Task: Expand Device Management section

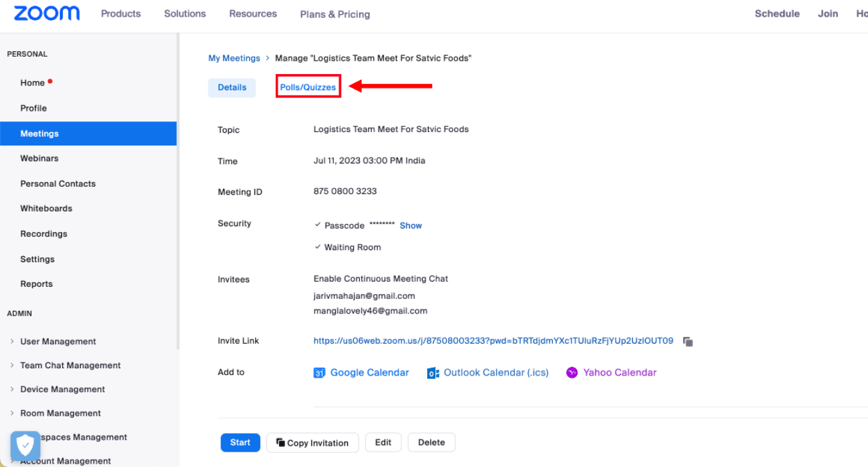Action: (x=12, y=390)
